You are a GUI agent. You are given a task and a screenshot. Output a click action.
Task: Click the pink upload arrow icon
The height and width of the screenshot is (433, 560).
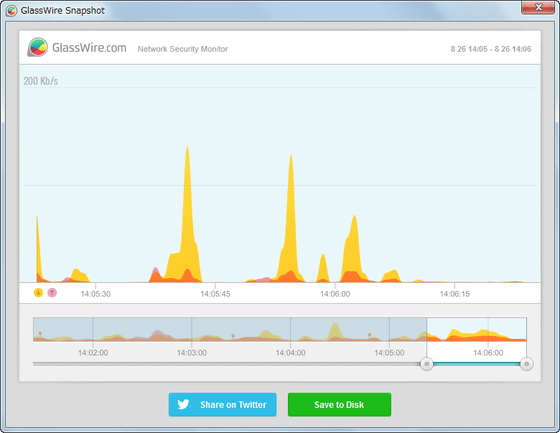click(x=52, y=293)
